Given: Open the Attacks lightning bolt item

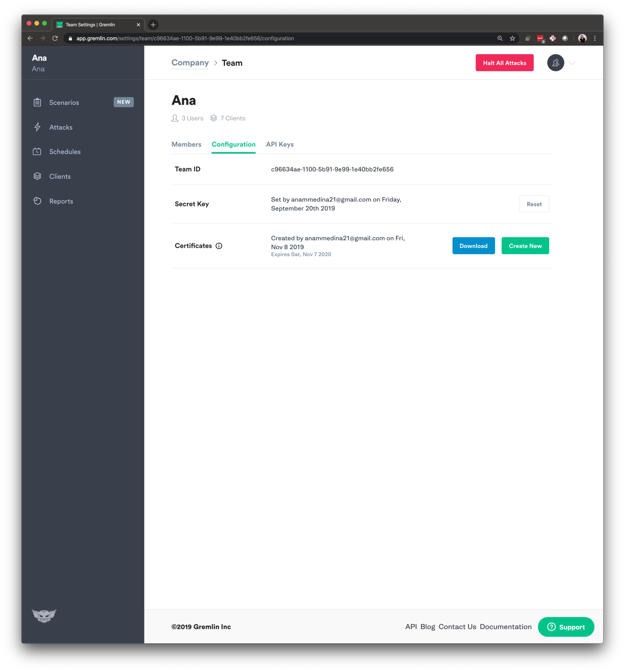Looking at the screenshot, I should [37, 127].
